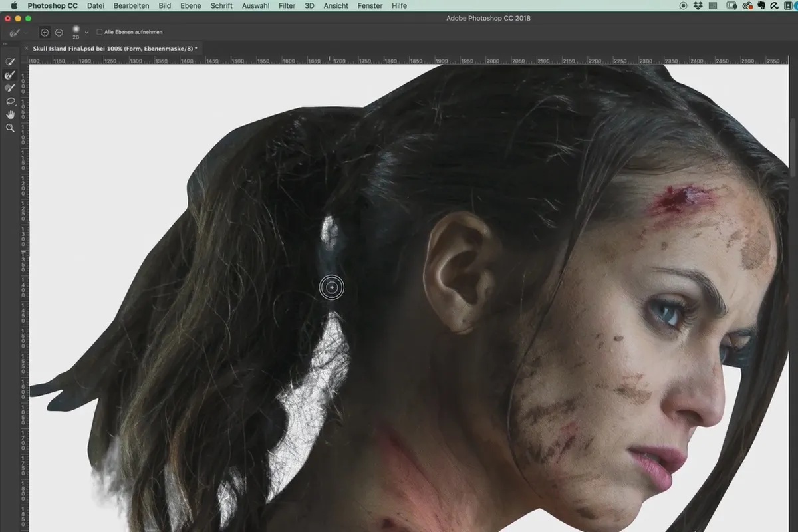Click the vertical ruler on left

click(x=25, y=298)
